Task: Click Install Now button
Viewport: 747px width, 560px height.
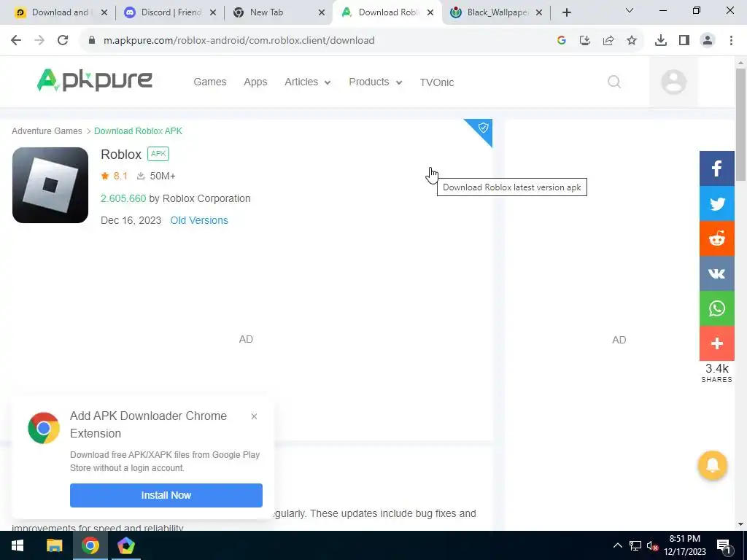Action: (x=166, y=495)
